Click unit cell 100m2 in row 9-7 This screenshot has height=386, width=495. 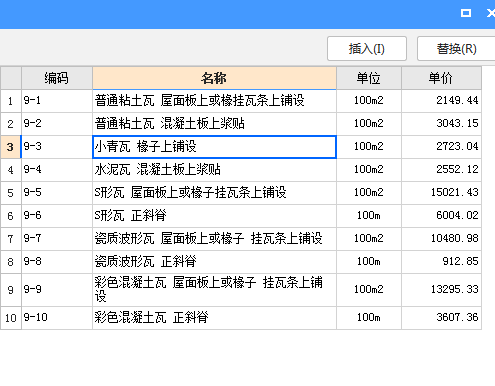click(369, 239)
